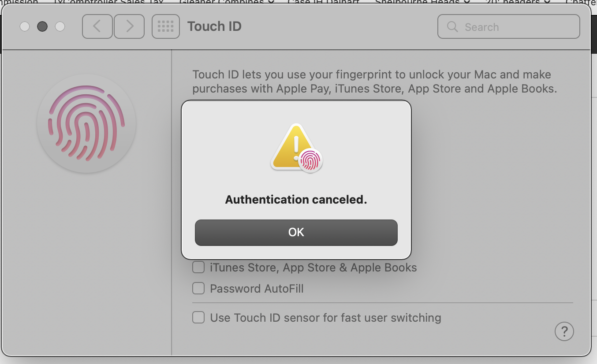Open TxComptroller Sales Tax bookmark
Image resolution: width=597 pixels, height=364 pixels.
tap(108, 2)
